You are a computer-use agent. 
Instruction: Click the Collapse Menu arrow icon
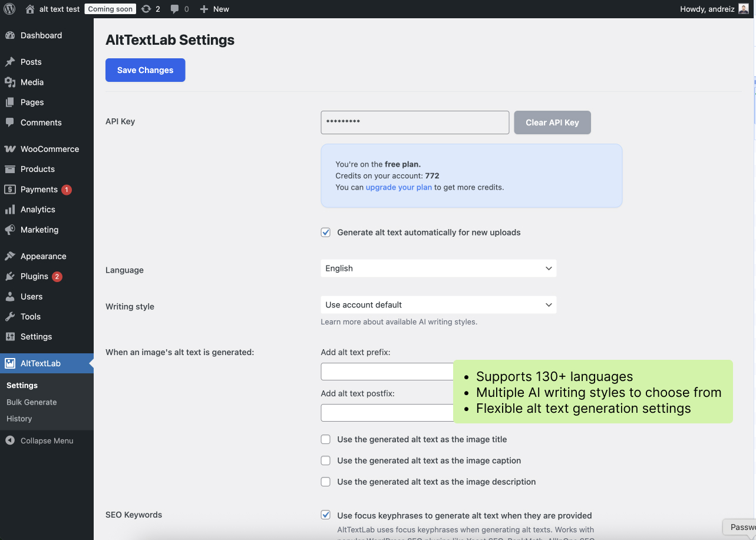(x=10, y=440)
